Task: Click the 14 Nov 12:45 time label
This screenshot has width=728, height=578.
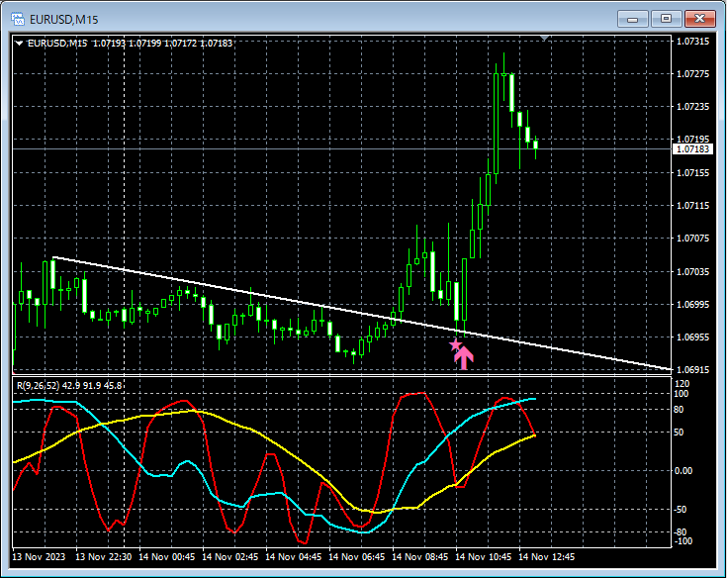Action: tap(546, 556)
